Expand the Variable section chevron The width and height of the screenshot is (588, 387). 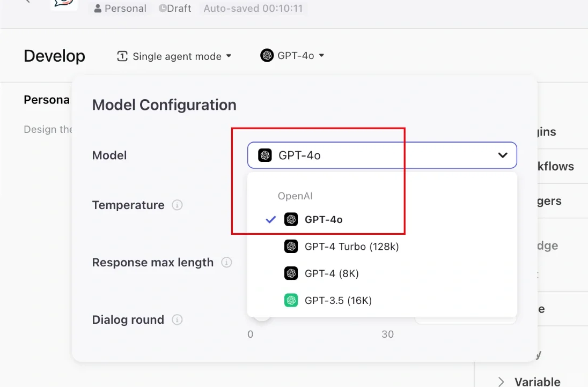click(x=501, y=382)
